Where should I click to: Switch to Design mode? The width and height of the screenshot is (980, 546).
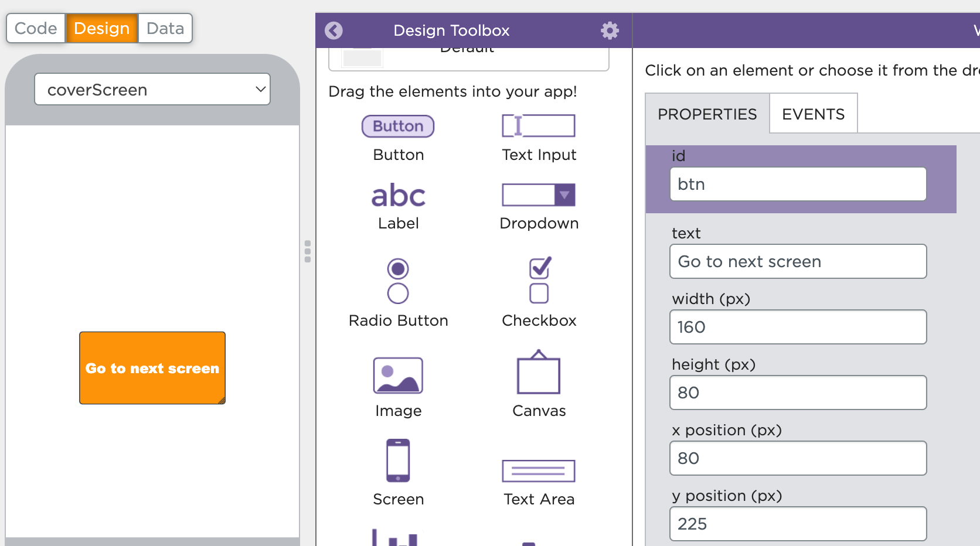coord(102,28)
